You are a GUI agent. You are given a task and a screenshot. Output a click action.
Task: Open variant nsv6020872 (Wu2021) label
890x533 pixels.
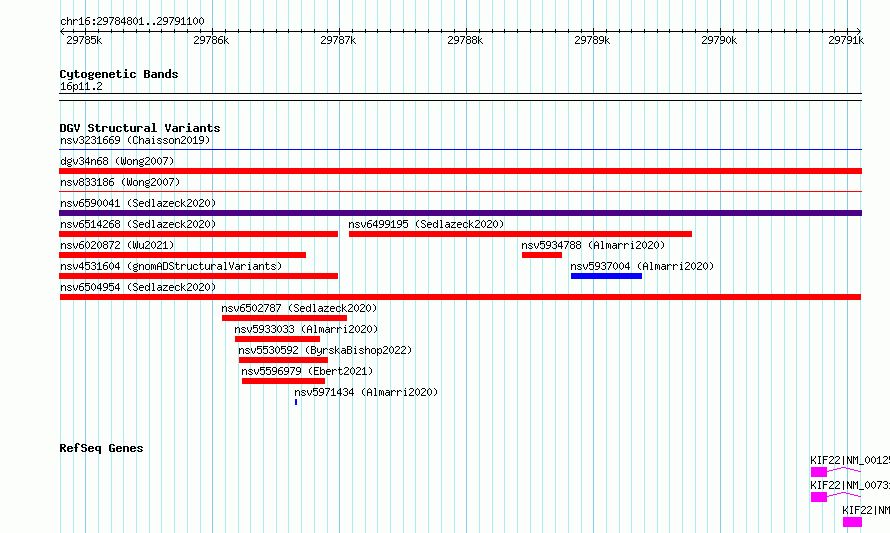[x=117, y=245]
